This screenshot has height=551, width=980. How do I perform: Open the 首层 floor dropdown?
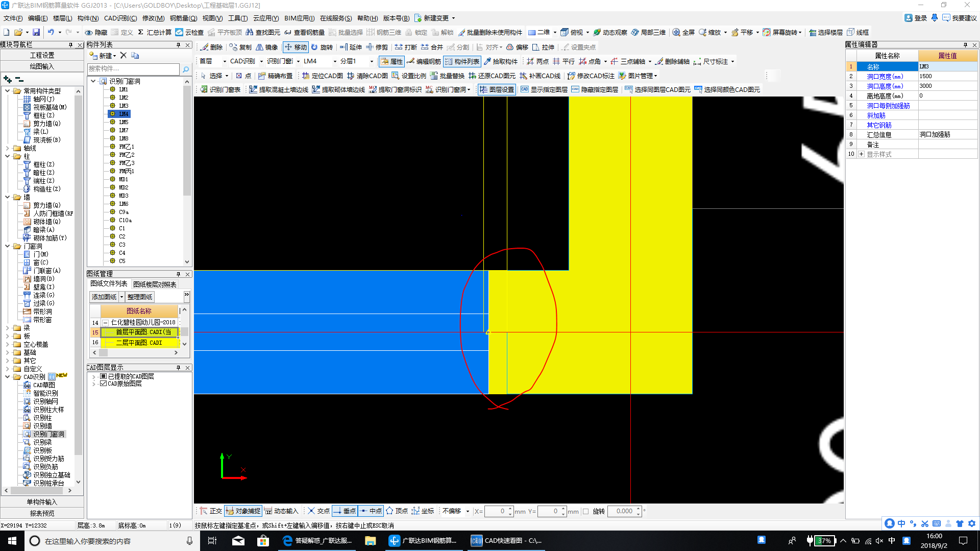coord(224,61)
